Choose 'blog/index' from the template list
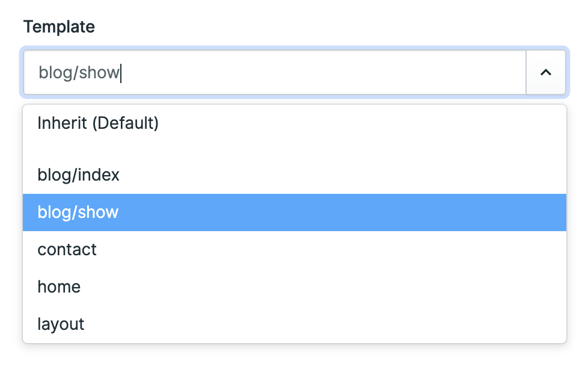This screenshot has height=372, width=588. pos(78,175)
